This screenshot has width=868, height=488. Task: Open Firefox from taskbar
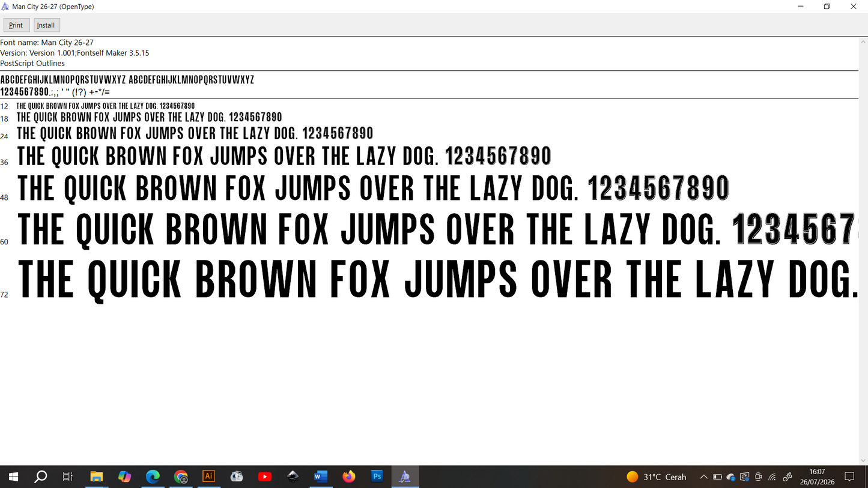point(349,477)
